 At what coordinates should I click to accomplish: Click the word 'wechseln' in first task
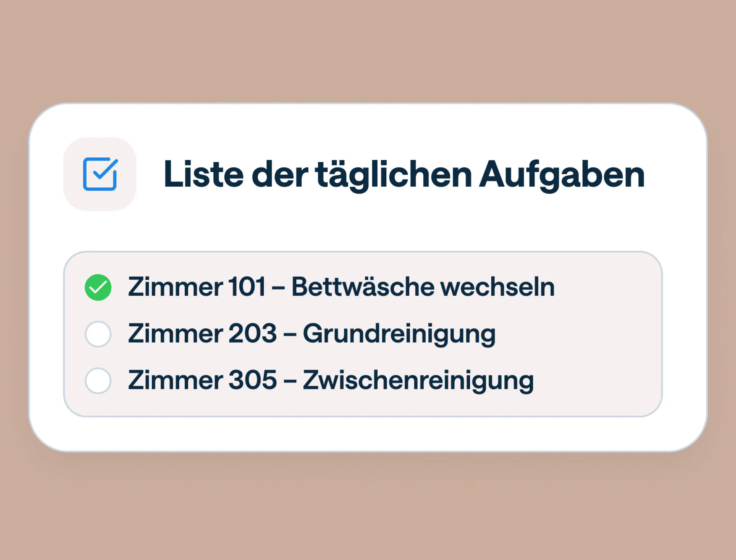coord(498,287)
